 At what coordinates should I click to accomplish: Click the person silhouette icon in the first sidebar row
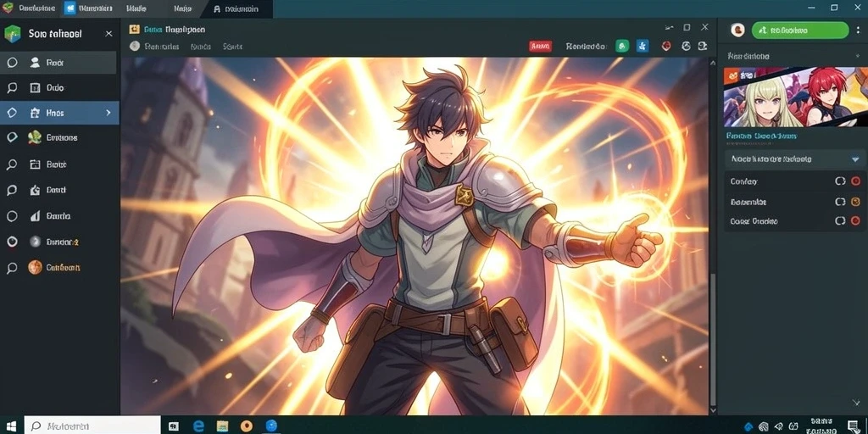tap(35, 63)
